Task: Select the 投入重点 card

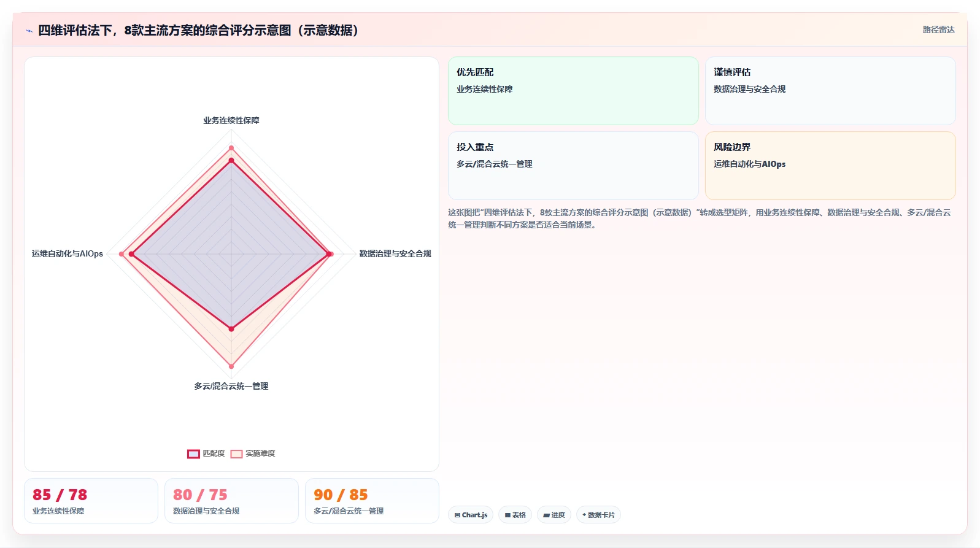Action: 573,166
